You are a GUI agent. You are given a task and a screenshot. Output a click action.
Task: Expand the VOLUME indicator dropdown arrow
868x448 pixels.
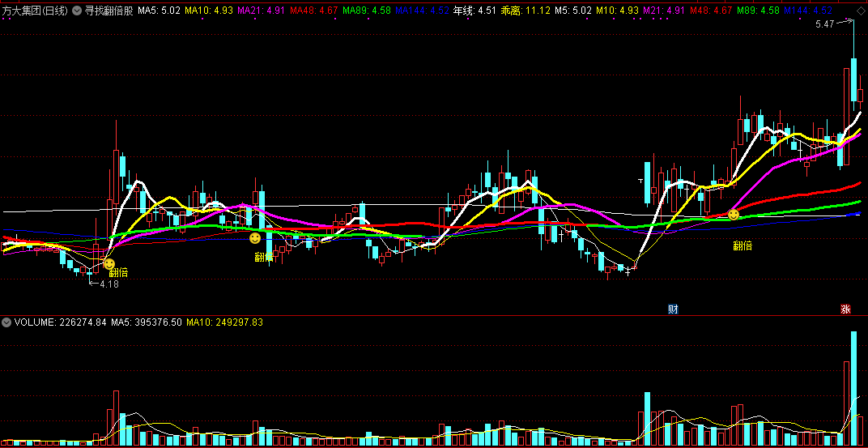pos(7,322)
